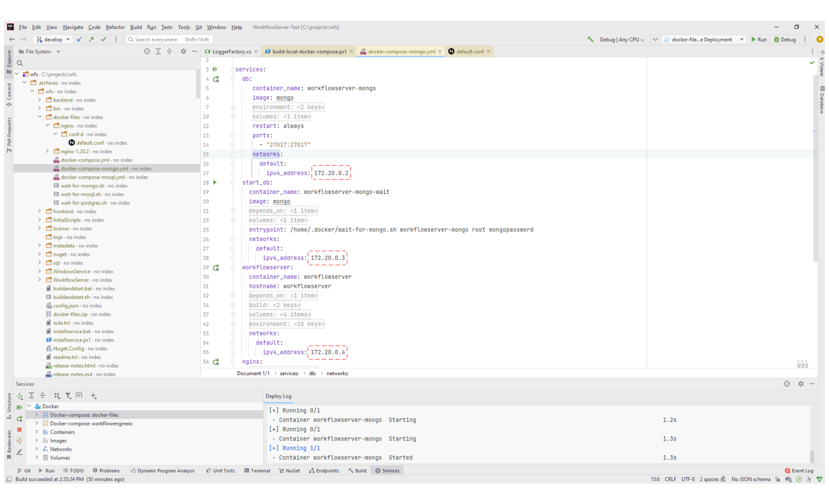The width and height of the screenshot is (829, 504).
Task: Open the develop branch dropdown
Action: [53, 39]
